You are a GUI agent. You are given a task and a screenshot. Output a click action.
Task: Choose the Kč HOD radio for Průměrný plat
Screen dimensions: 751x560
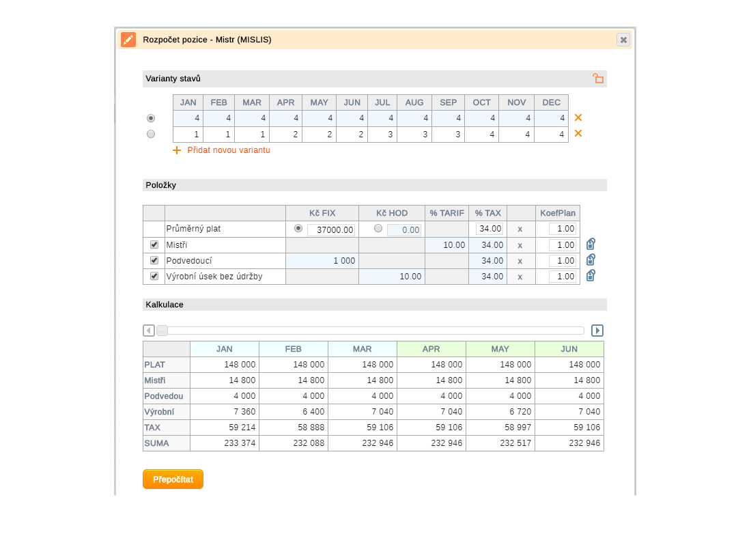pyautogui.click(x=378, y=229)
